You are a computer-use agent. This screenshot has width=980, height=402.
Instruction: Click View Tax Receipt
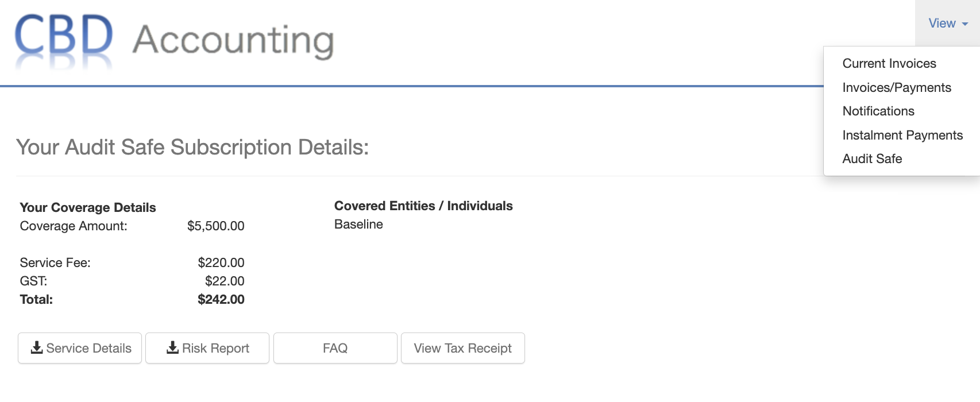click(x=463, y=347)
